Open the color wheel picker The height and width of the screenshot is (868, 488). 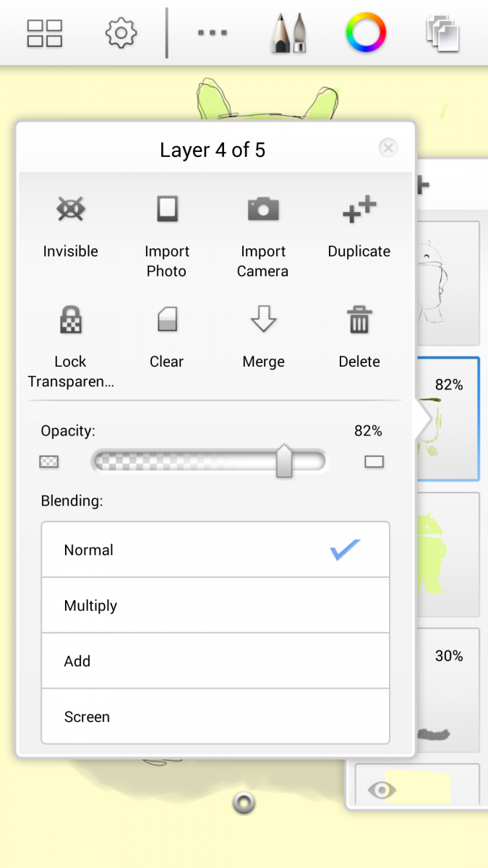[x=366, y=33]
